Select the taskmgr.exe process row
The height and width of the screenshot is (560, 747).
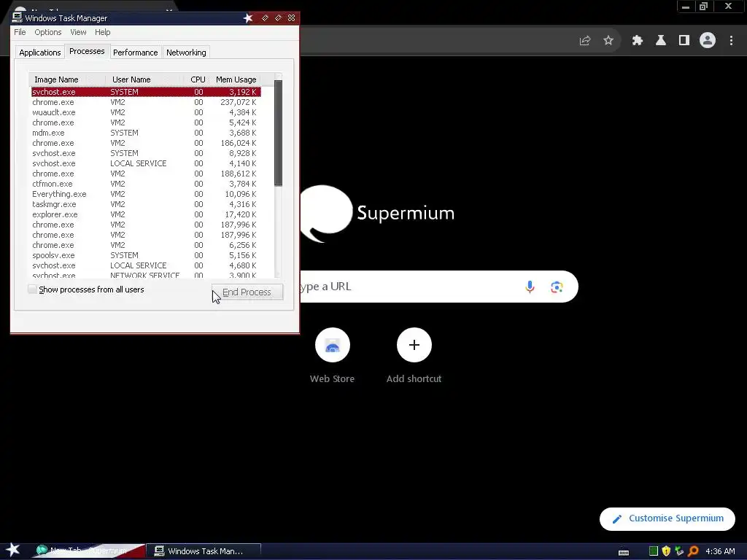coord(146,204)
